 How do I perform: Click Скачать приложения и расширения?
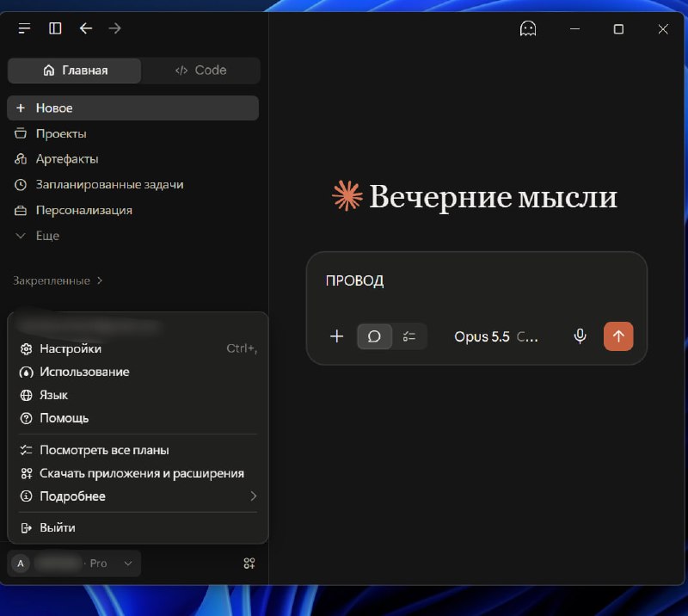[138, 473]
